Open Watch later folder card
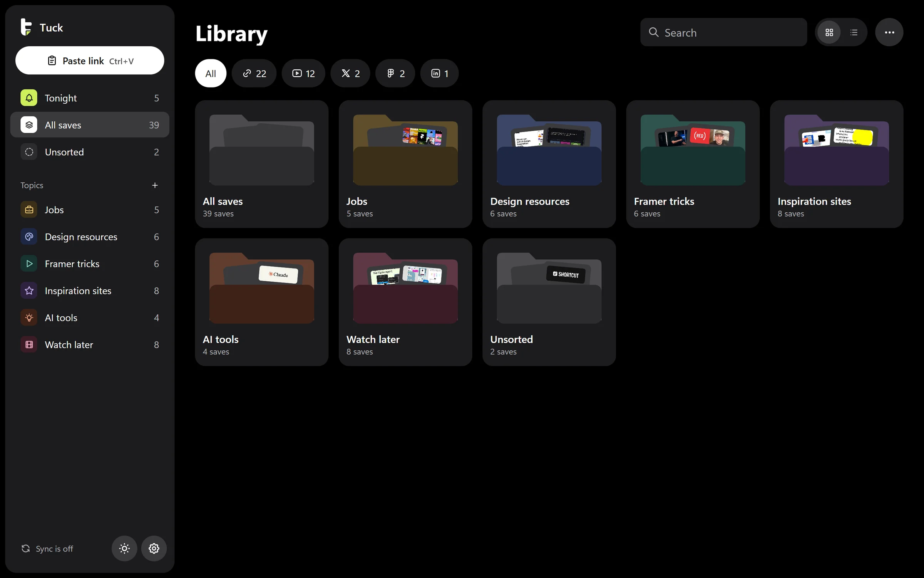The width and height of the screenshot is (924, 578). coord(405,302)
